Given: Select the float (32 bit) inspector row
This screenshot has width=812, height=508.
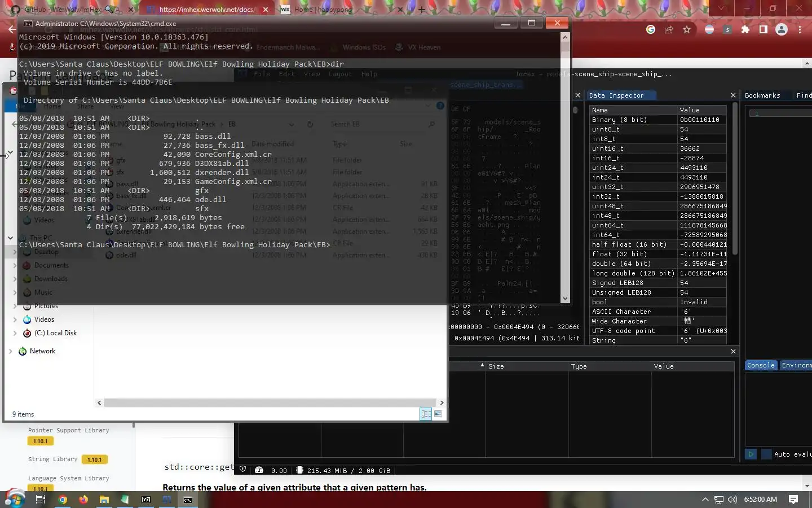Looking at the screenshot, I should click(658, 254).
